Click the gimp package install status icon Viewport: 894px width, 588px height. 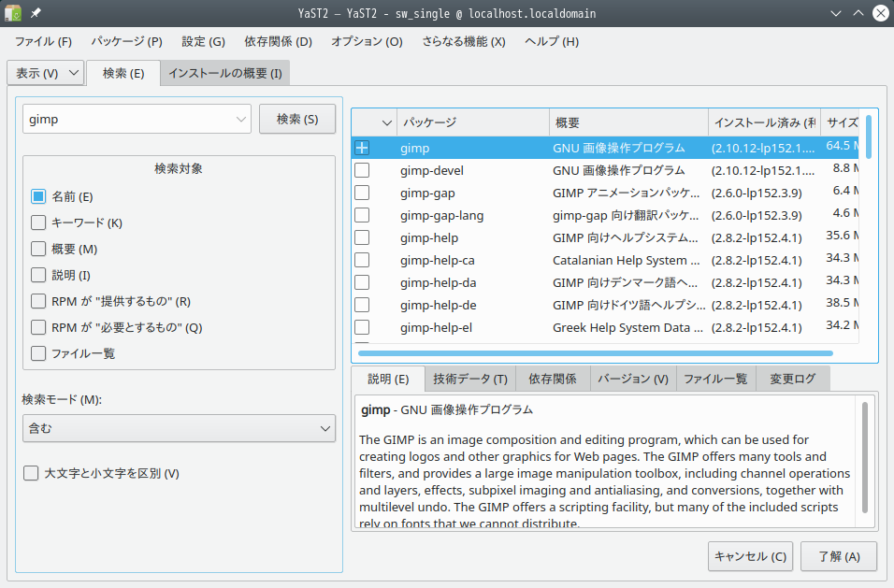(x=362, y=148)
